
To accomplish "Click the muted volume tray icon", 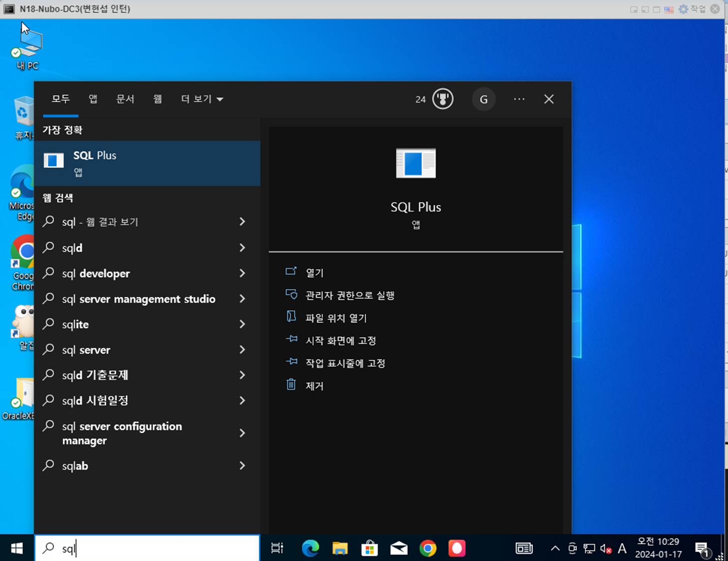I will click(606, 549).
